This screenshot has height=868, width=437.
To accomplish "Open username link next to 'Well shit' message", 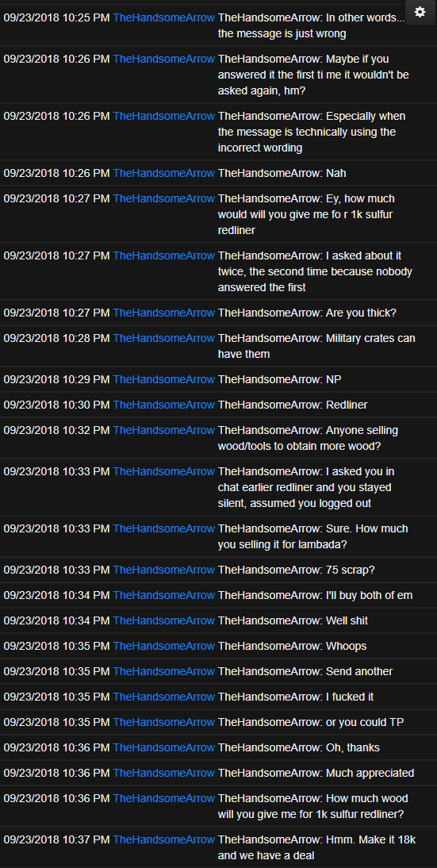I will pos(163,620).
